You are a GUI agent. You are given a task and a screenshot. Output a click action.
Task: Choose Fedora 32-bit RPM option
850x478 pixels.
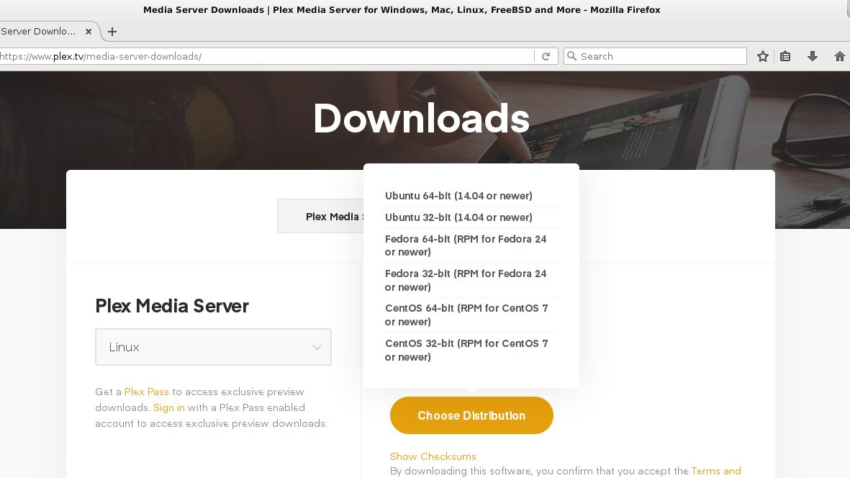466,280
